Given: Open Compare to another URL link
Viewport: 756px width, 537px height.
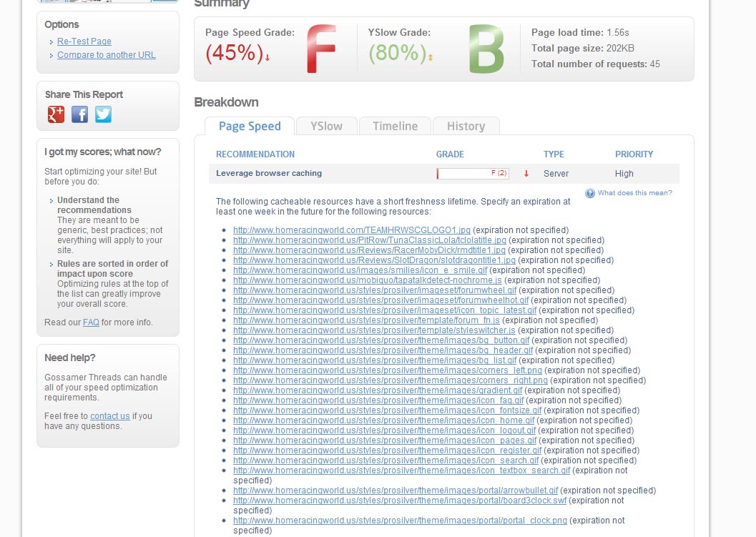Looking at the screenshot, I should pos(107,55).
